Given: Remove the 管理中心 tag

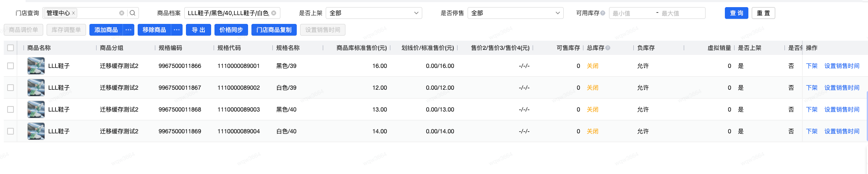Looking at the screenshot, I should [73, 13].
